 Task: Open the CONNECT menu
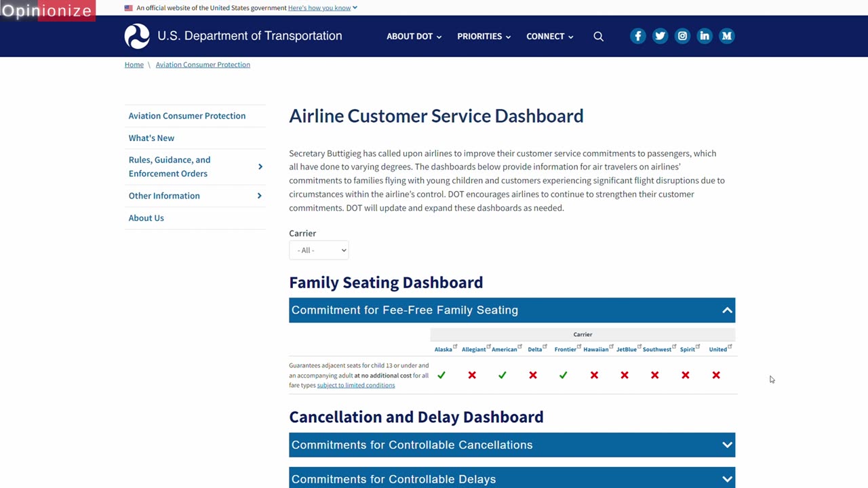point(549,37)
